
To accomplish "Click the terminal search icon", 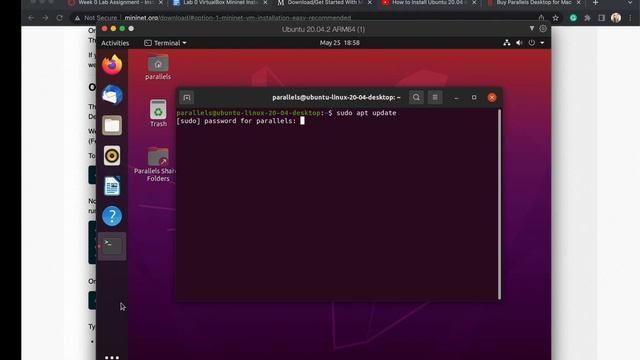I will click(x=416, y=98).
